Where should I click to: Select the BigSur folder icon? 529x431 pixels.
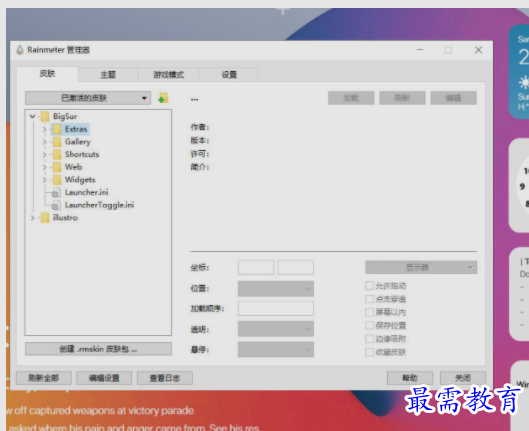point(45,117)
